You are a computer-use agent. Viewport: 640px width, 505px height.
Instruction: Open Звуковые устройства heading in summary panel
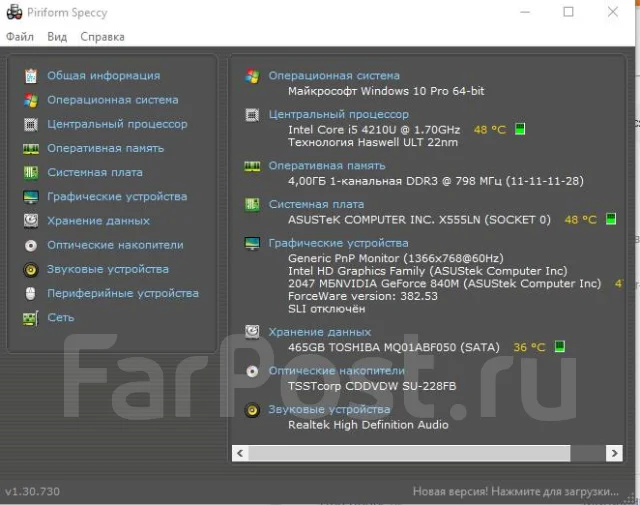coord(329,409)
